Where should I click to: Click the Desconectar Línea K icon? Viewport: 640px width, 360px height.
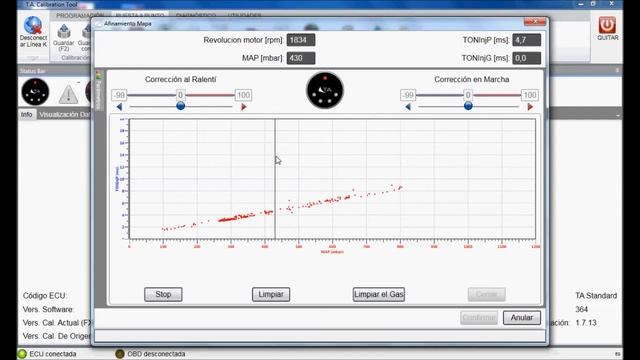(33, 26)
